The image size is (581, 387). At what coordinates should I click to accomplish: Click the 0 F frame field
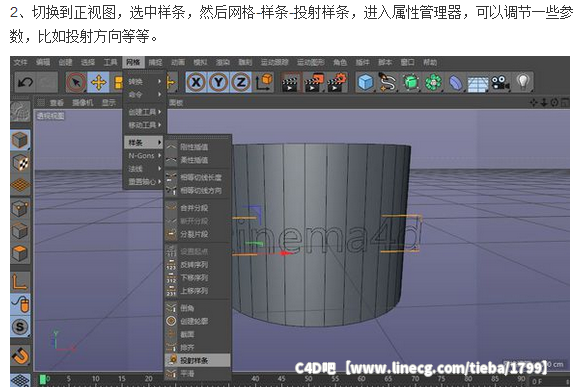[549, 381]
